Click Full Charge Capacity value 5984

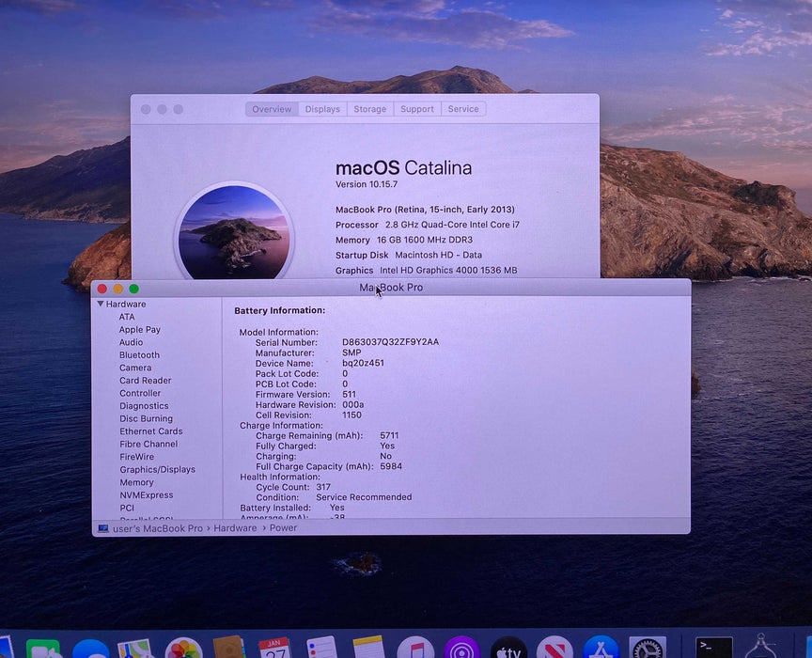[391, 466]
